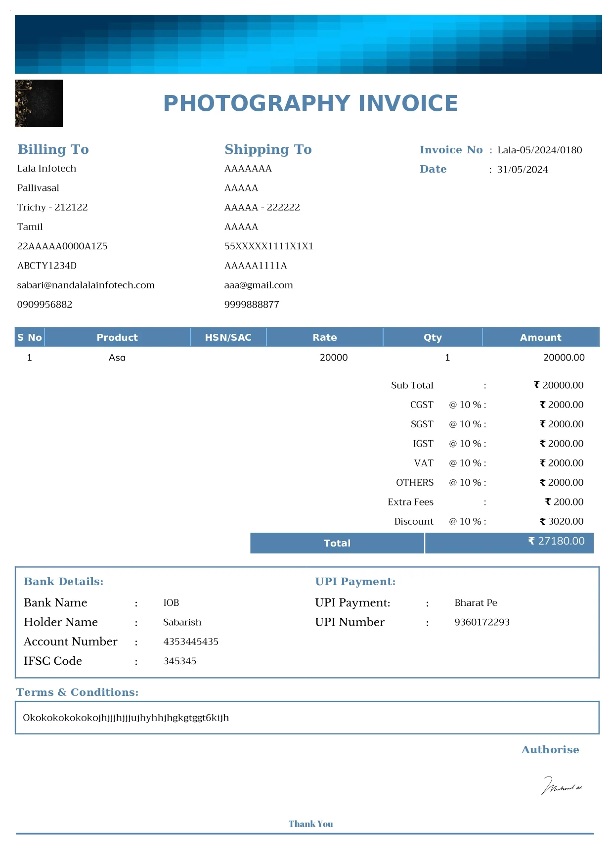Click the Product column header
This screenshot has height=868, width=613.
click(x=117, y=337)
